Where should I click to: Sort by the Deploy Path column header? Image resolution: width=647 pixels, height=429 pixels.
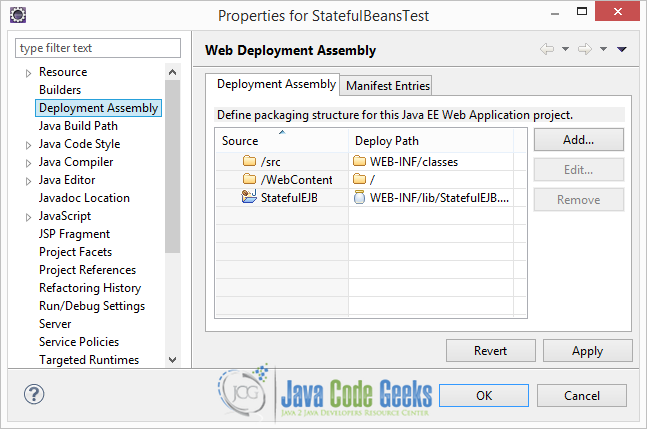(x=431, y=141)
